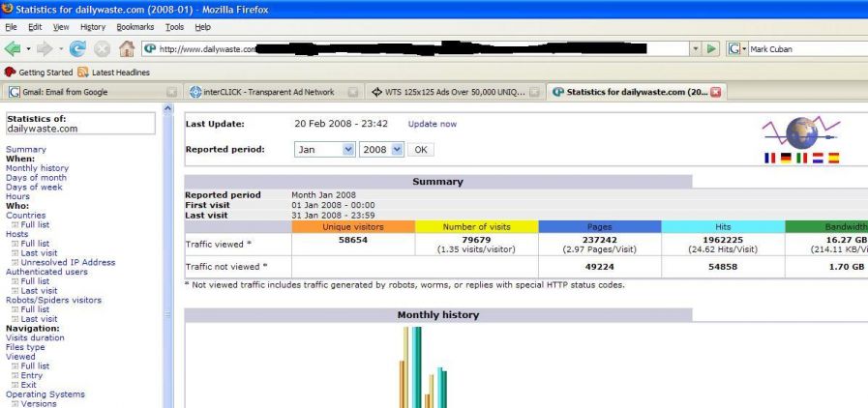Click sidebar scrollbar up arrow
Screen dimensions: 868x408
168,108
